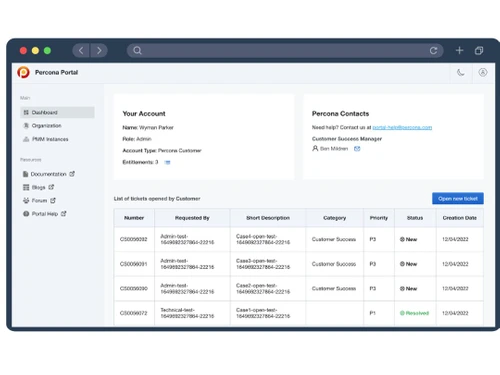Click the external-link icon beside Blogs
Image resolution: width=500 pixels, height=375 pixels.
[x=51, y=187]
